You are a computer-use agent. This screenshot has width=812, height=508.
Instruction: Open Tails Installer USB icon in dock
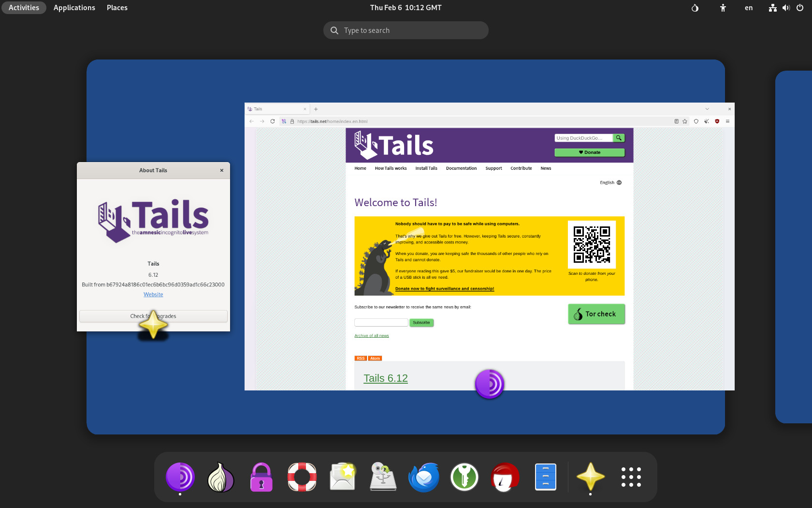(383, 477)
